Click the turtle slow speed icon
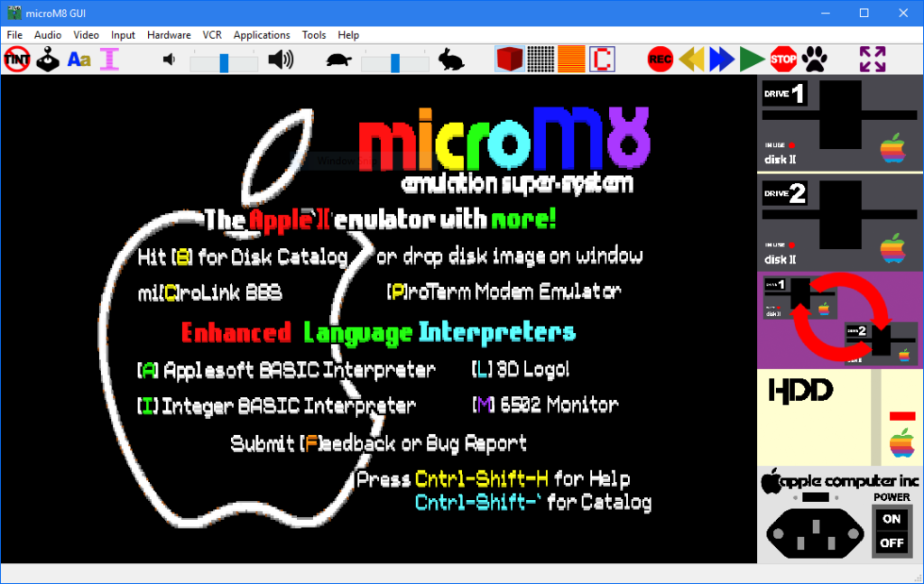 coord(339,60)
